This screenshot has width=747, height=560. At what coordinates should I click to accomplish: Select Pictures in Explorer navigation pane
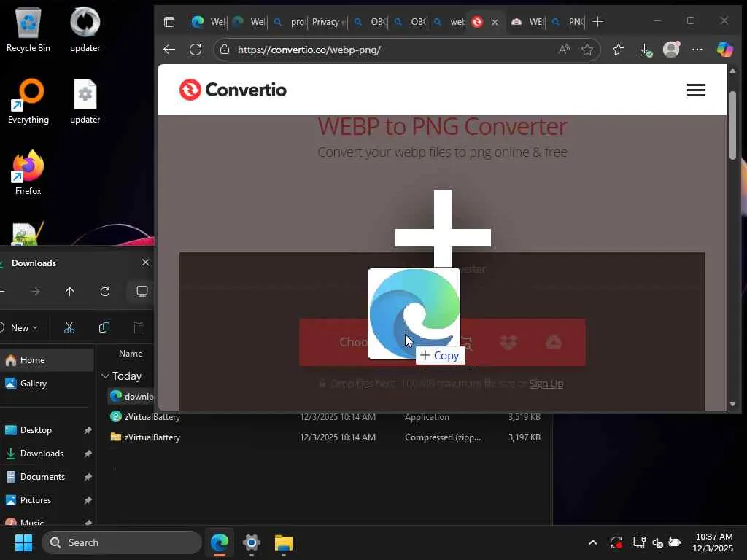click(47, 500)
